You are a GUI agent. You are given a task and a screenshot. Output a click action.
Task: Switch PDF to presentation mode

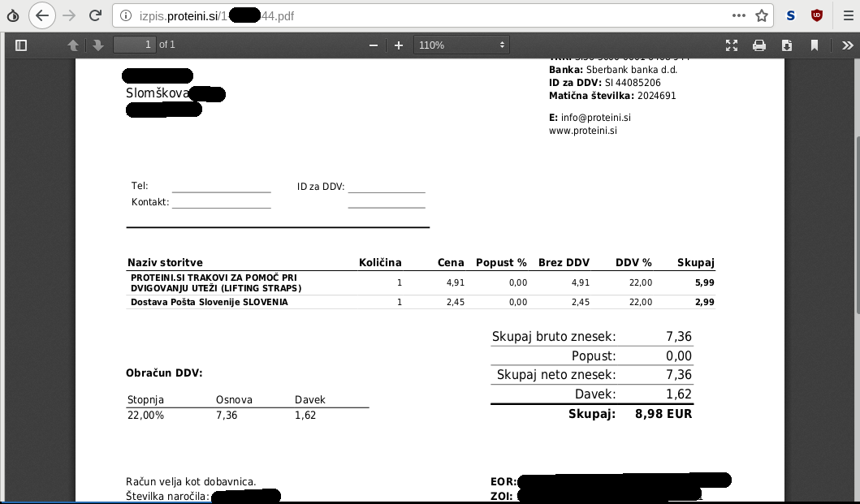tap(732, 45)
